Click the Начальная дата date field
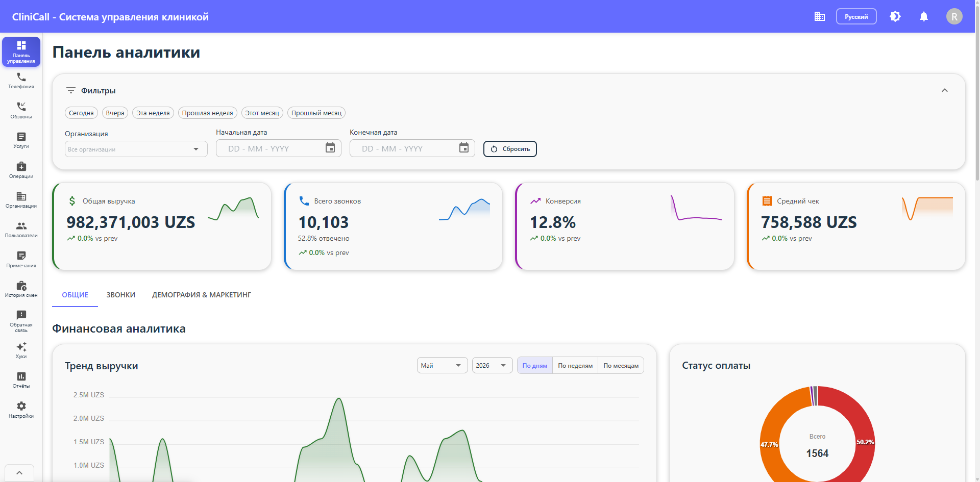980x482 pixels. click(x=279, y=148)
